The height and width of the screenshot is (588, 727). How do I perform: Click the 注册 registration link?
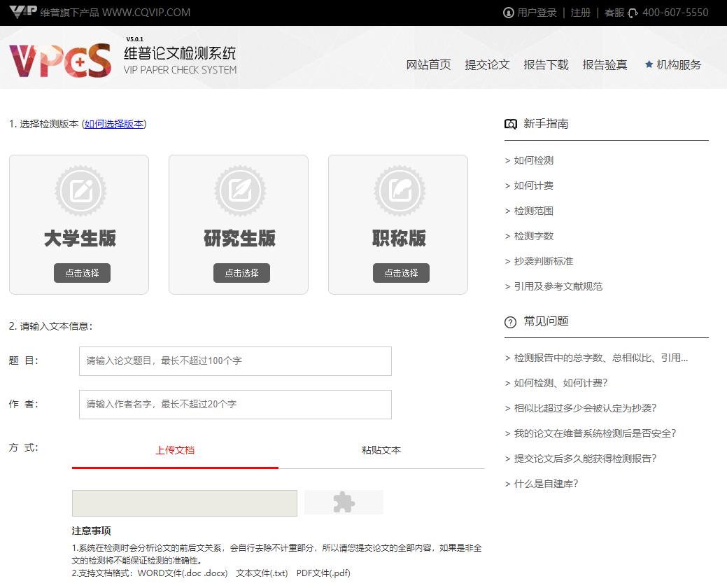tap(581, 13)
